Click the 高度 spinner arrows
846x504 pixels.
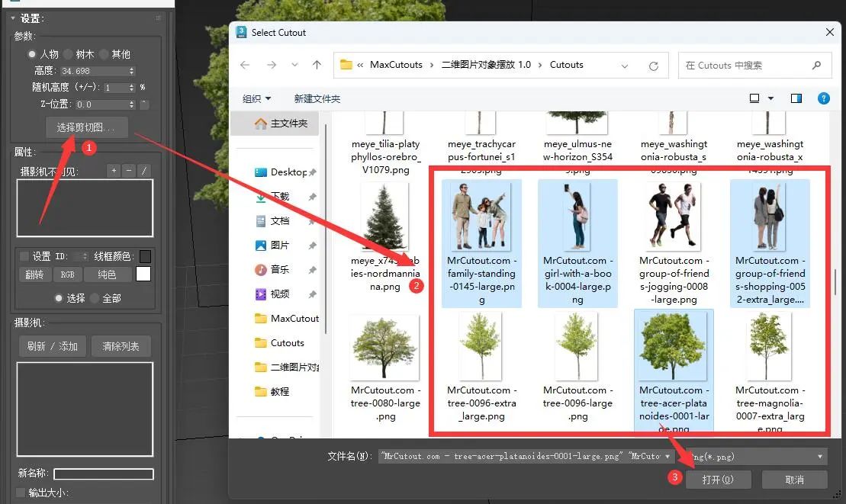[x=132, y=71]
